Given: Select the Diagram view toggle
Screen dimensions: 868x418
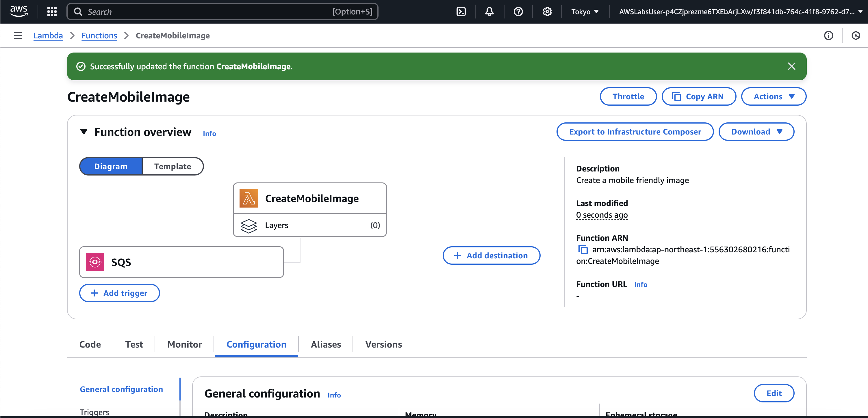Looking at the screenshot, I should pyautogui.click(x=110, y=166).
